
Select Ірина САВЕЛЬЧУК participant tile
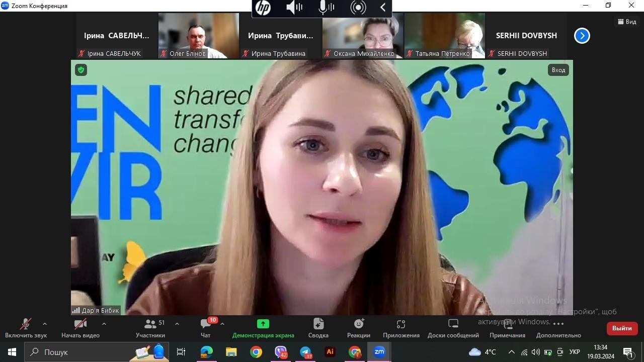click(117, 36)
